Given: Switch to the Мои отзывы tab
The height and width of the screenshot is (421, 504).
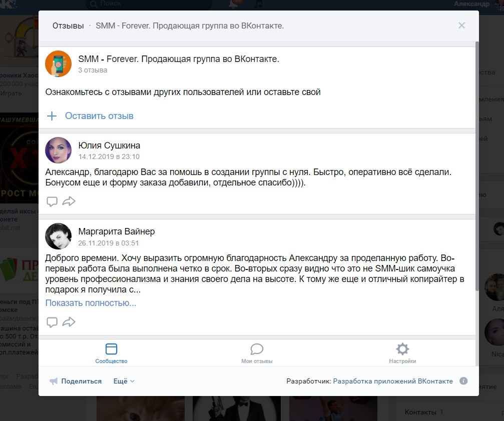Looking at the screenshot, I should (257, 353).
